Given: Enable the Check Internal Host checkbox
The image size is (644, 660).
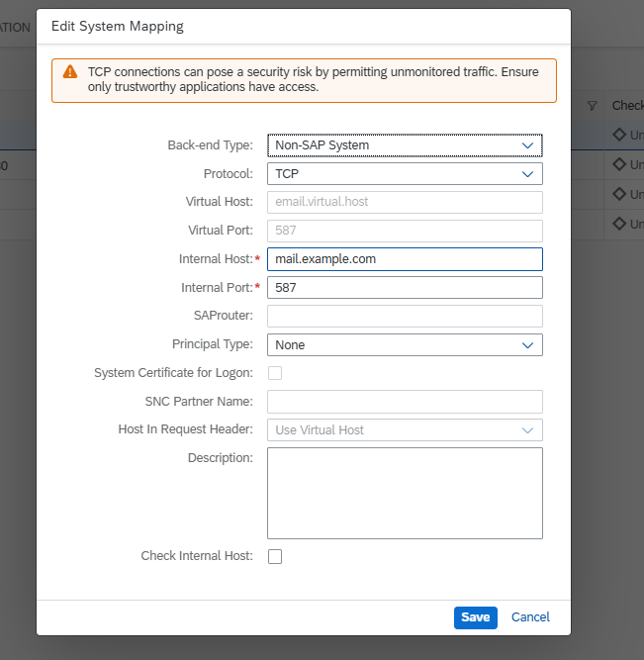Looking at the screenshot, I should 275,556.
